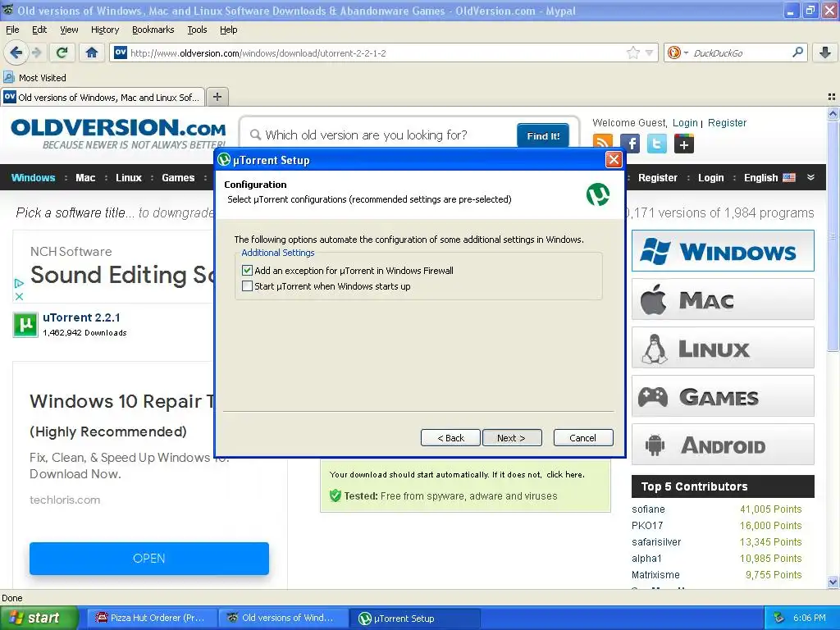Expand the double chevron in site nav bar
The height and width of the screenshot is (630, 840).
tap(811, 177)
